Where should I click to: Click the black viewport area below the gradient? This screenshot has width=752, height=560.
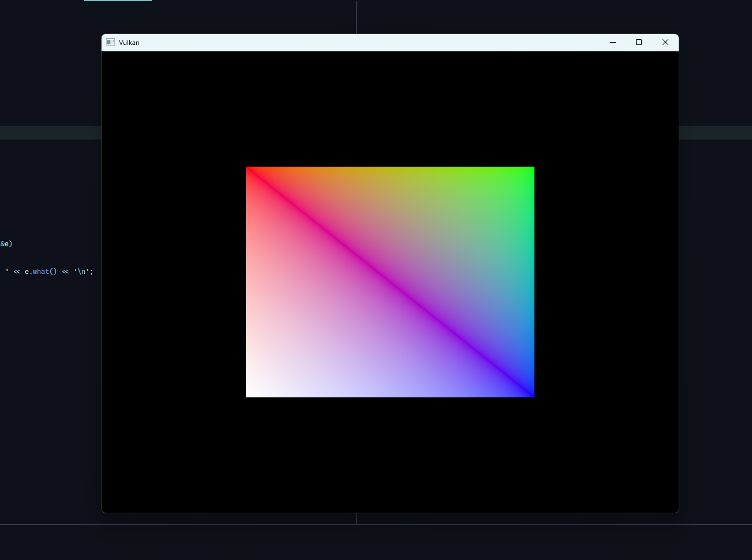[390, 456]
